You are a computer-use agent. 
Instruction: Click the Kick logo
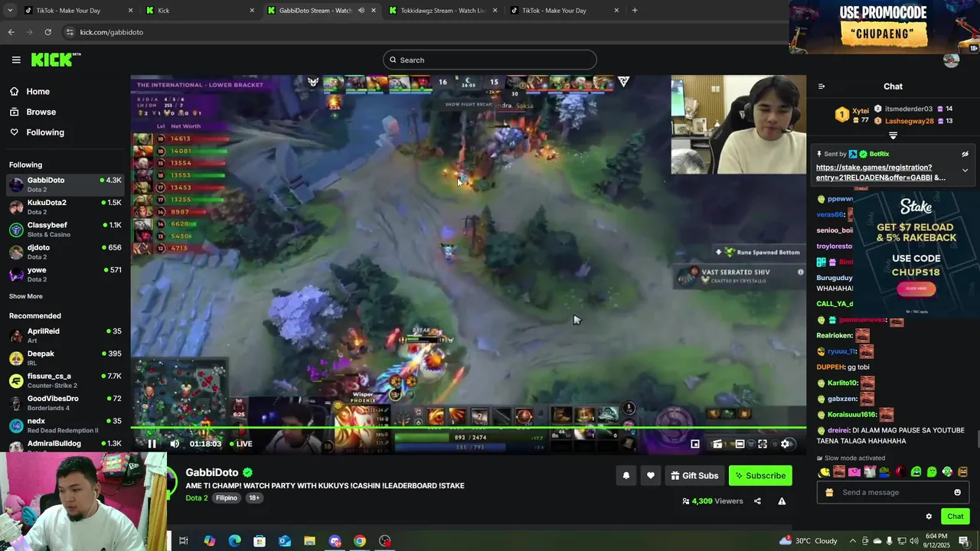tap(55, 60)
